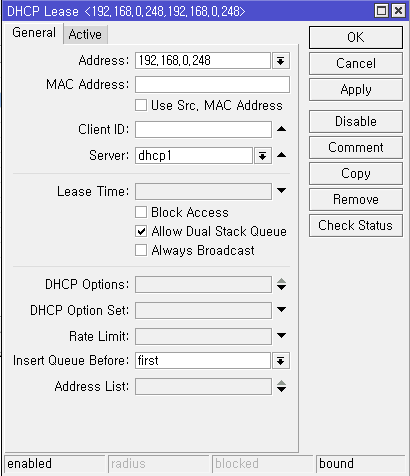The image size is (410, 476).
Task: Expand the Lease Time field
Action: pos(282,191)
